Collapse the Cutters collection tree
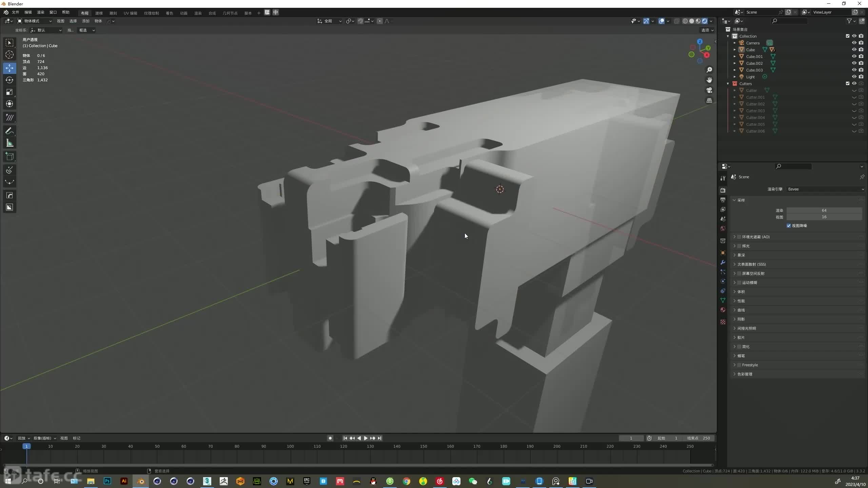The image size is (868, 488). click(x=728, y=83)
